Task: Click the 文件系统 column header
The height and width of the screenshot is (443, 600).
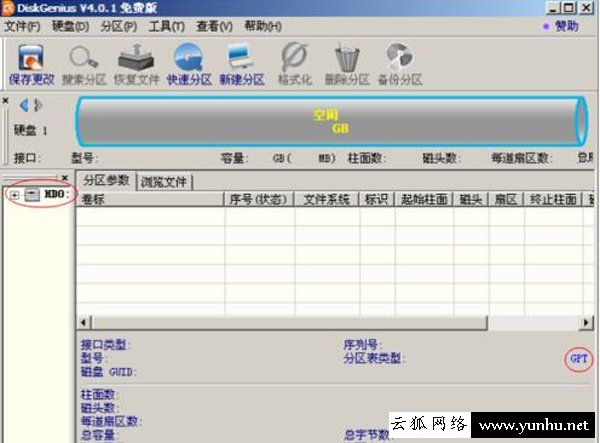Action: 326,199
